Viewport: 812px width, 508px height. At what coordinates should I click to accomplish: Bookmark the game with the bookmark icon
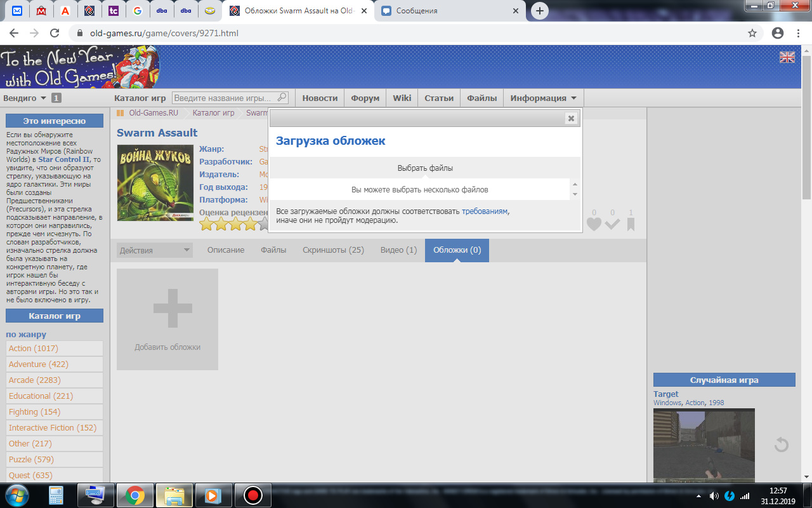[631, 224]
